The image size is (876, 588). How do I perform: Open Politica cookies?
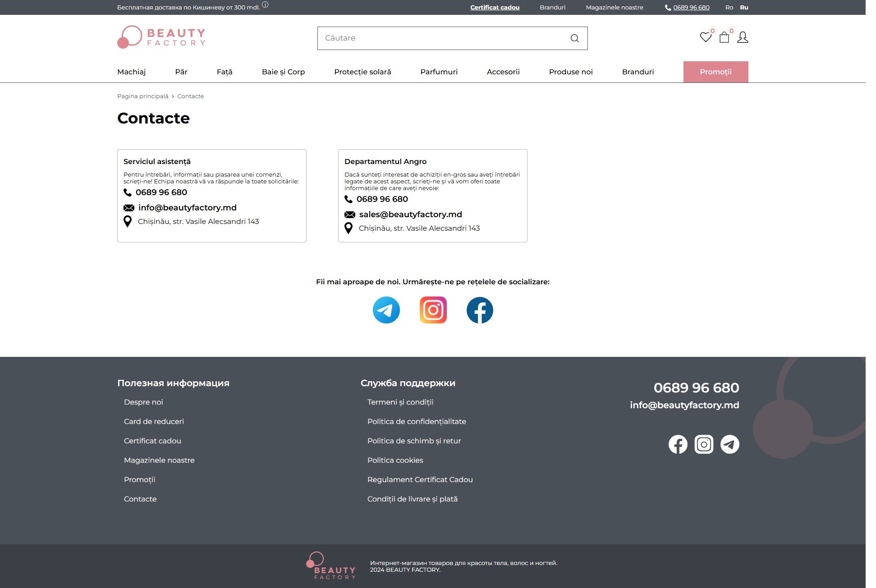pos(395,460)
